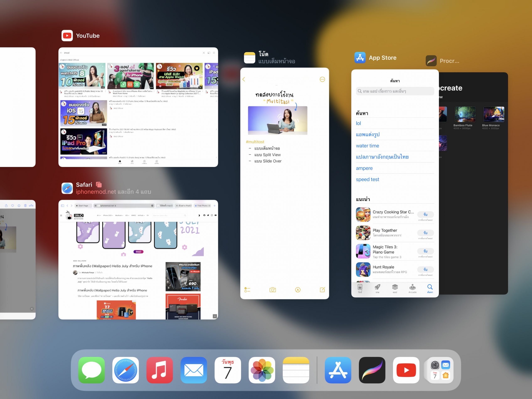Open the more options ellipsis in Notes

point(322,79)
